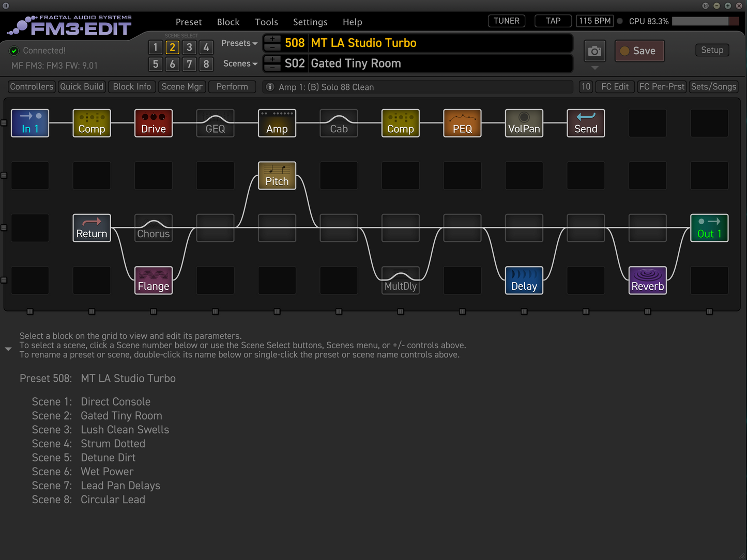Open the Setup button
747x560 pixels.
(712, 50)
